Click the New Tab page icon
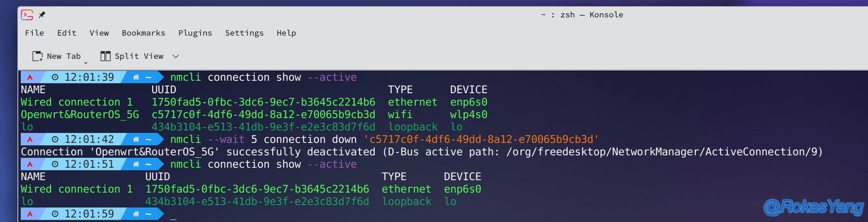Screen dimensions: 868x222 [x=38, y=56]
